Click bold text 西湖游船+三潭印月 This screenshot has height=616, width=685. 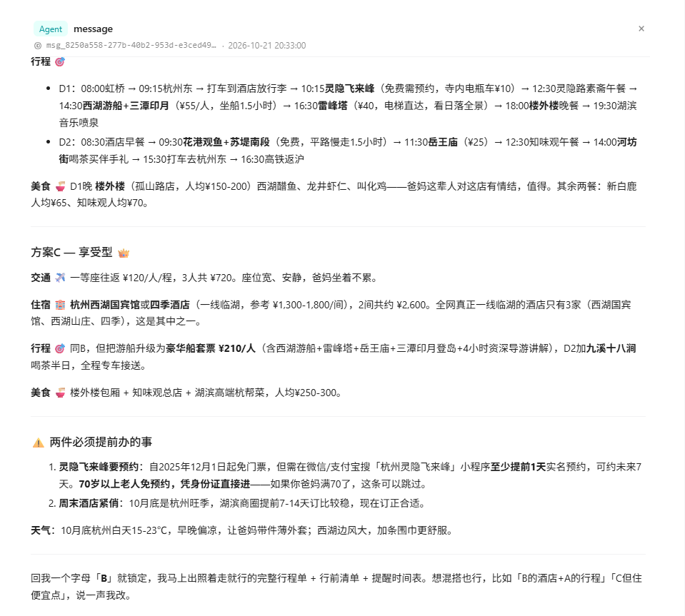click(126, 106)
